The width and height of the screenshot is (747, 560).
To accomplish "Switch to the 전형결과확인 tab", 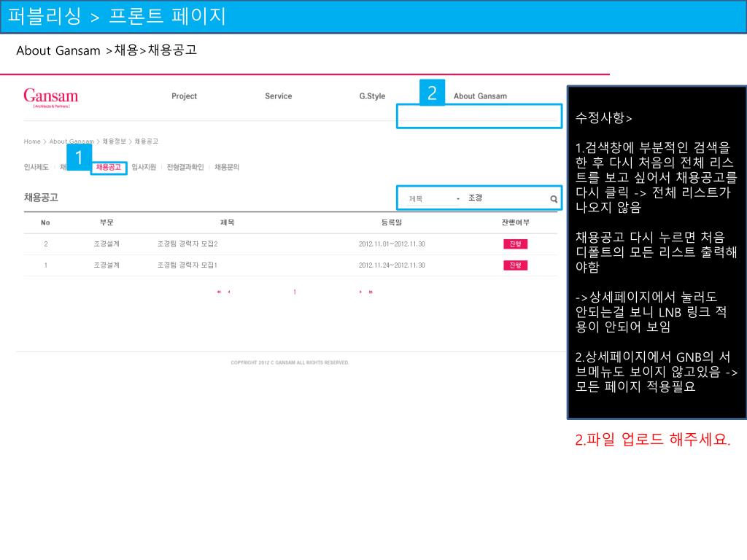I will [x=185, y=167].
